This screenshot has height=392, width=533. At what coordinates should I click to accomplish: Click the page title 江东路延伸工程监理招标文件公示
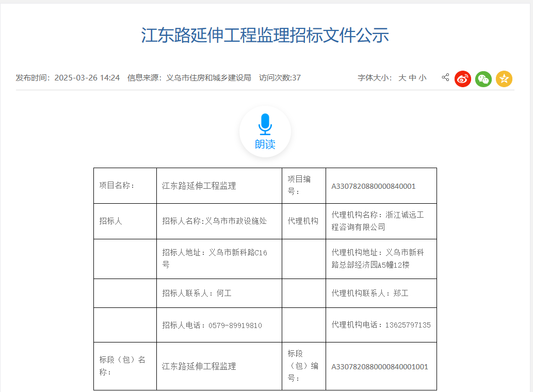tap(265, 35)
